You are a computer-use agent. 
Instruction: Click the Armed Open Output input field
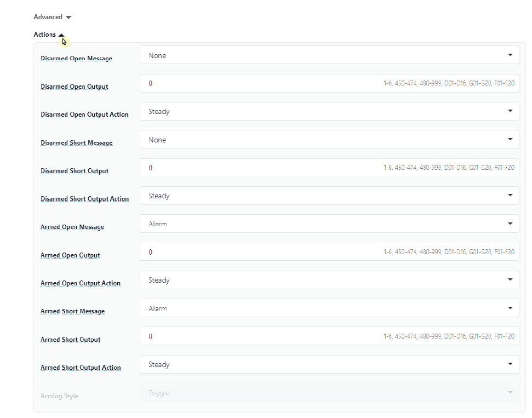click(x=329, y=252)
